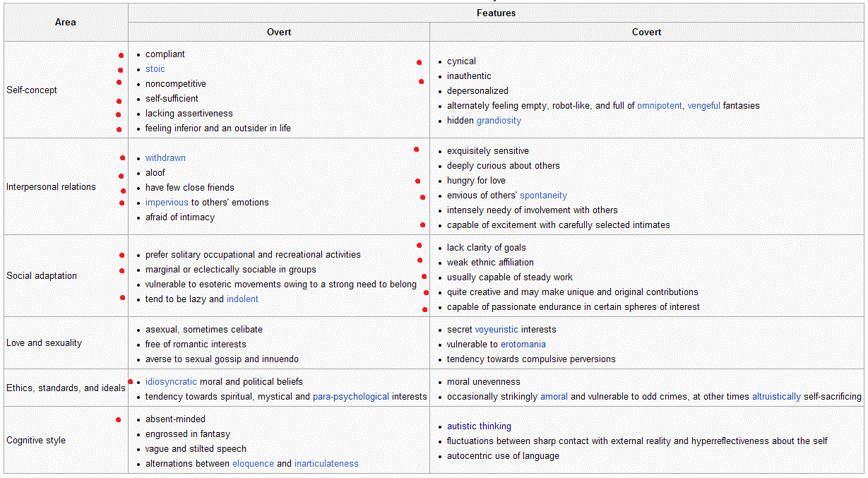Select the 'Cognitive style' row label
The image size is (868, 478).
click(36, 441)
